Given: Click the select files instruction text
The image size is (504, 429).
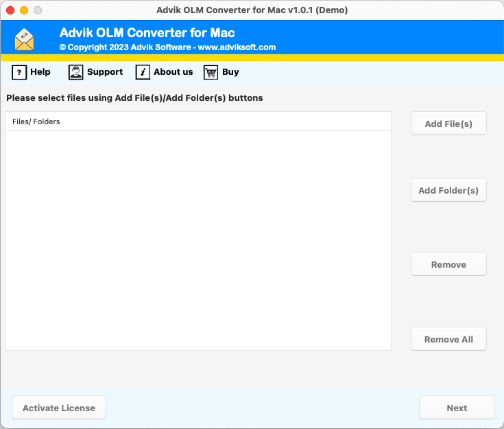Looking at the screenshot, I should click(134, 98).
